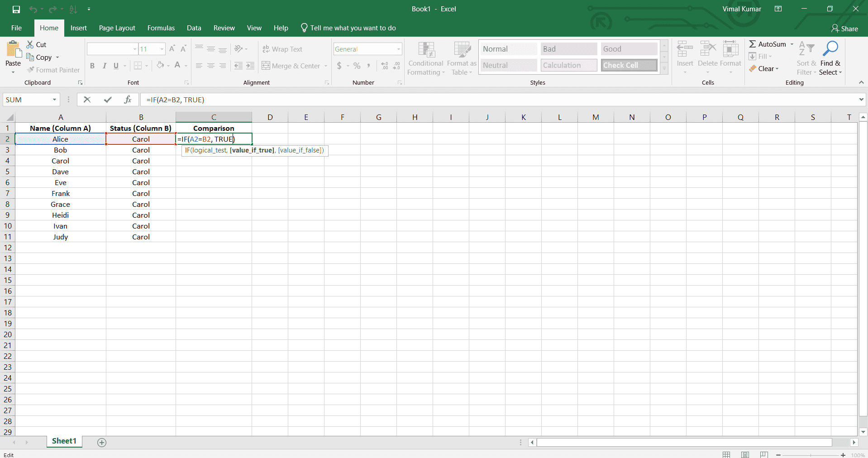The height and width of the screenshot is (458, 868).
Task: Adjust the zoom slider
Action: [x=811, y=455]
